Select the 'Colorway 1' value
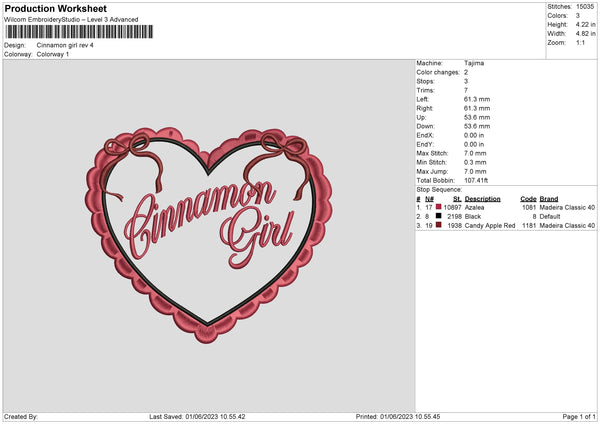600x424 pixels. 53,54
